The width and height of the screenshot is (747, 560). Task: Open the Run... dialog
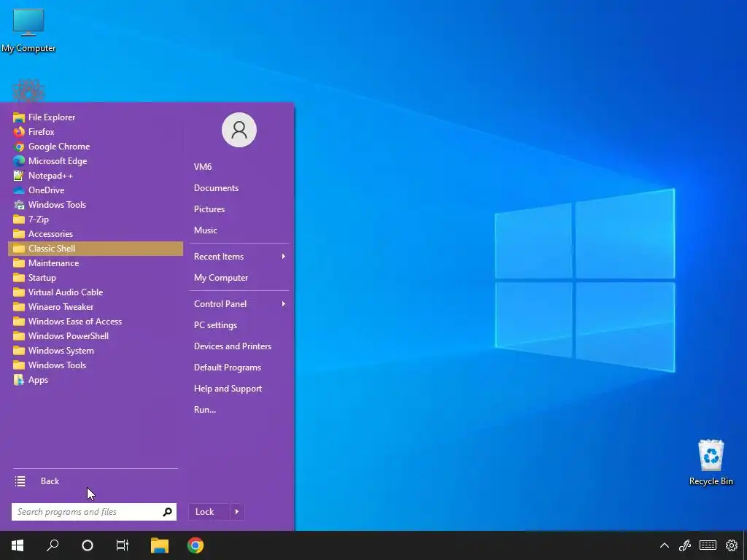239,410
